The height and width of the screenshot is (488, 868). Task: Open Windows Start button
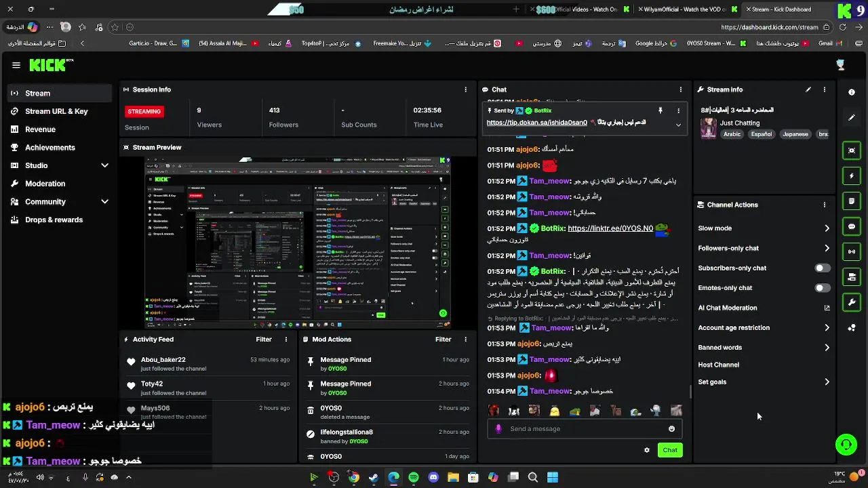tap(553, 477)
